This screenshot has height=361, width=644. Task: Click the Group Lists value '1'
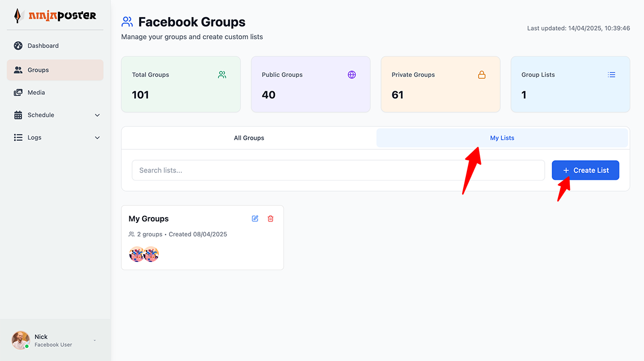click(524, 95)
